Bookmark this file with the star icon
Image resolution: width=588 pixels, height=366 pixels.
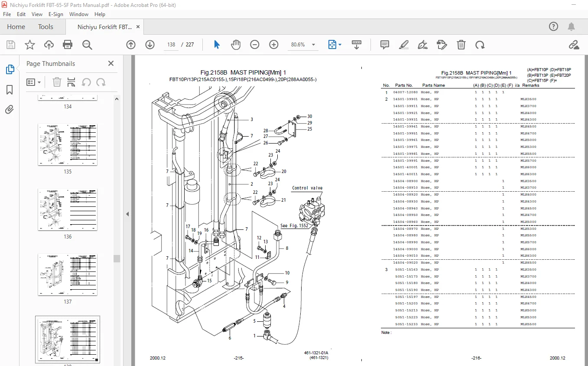point(30,45)
